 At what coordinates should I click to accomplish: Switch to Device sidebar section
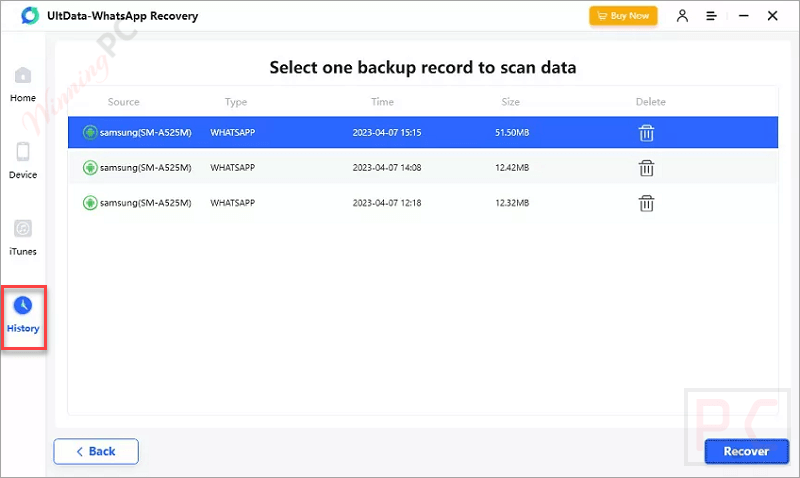pos(23,161)
